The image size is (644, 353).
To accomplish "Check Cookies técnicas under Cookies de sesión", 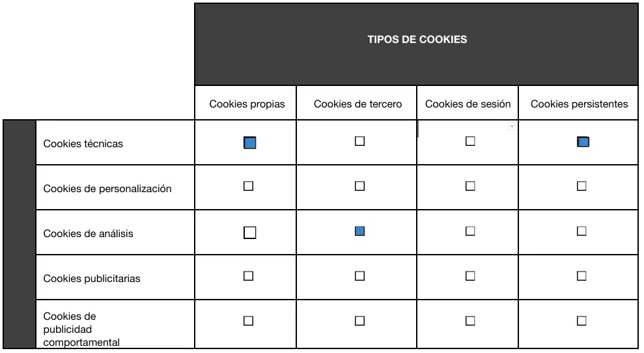I will (x=470, y=141).
